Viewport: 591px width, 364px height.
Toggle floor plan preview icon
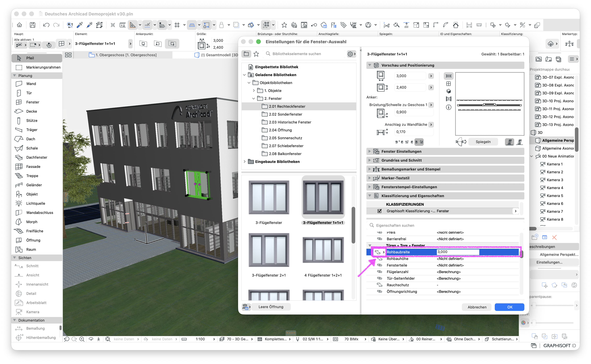pyautogui.click(x=448, y=76)
